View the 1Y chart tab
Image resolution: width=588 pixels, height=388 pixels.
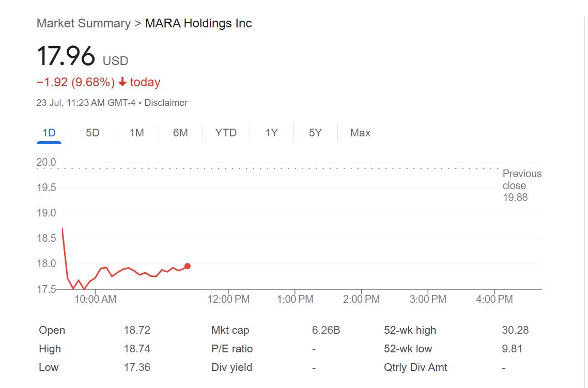pos(271,133)
